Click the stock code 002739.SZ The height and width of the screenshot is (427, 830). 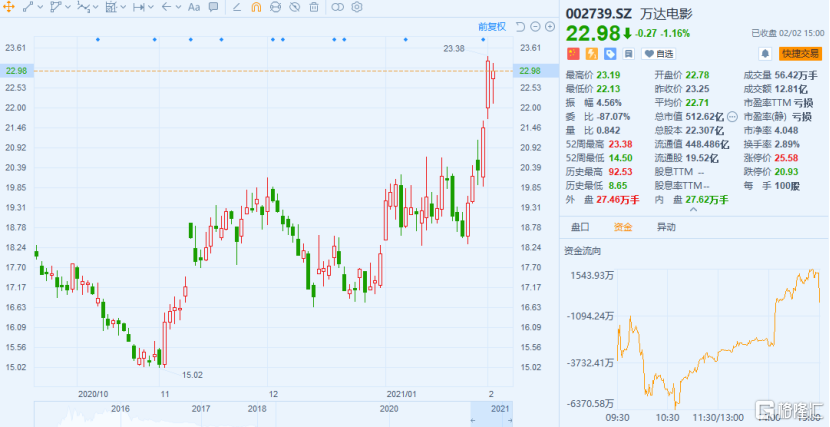point(599,14)
